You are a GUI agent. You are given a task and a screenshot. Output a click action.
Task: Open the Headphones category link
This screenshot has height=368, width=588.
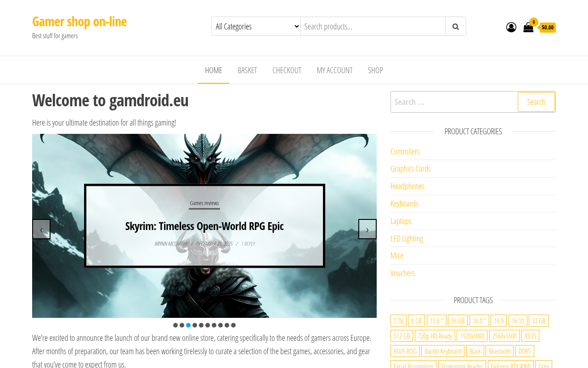pos(407,186)
